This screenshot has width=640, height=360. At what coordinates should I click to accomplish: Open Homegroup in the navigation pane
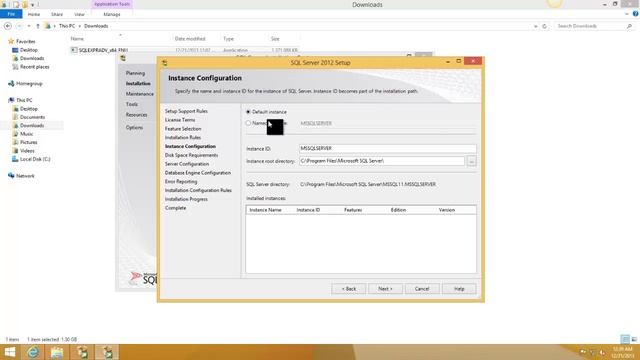(29, 84)
